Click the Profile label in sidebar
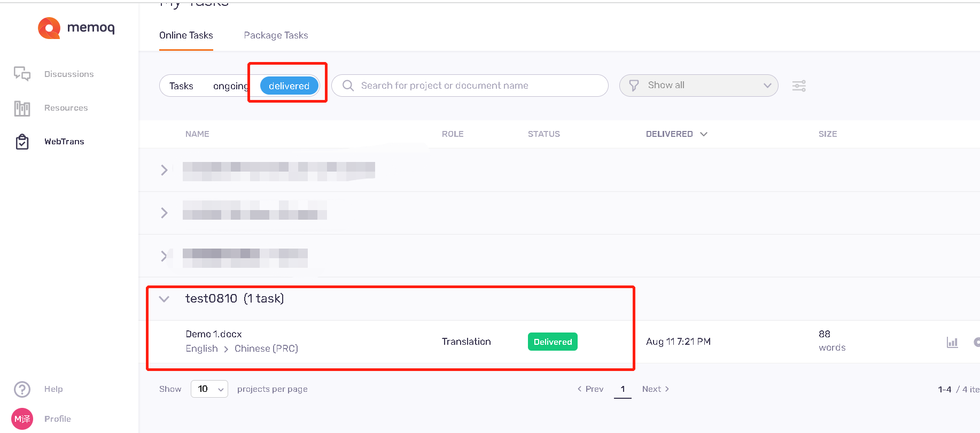 58,419
